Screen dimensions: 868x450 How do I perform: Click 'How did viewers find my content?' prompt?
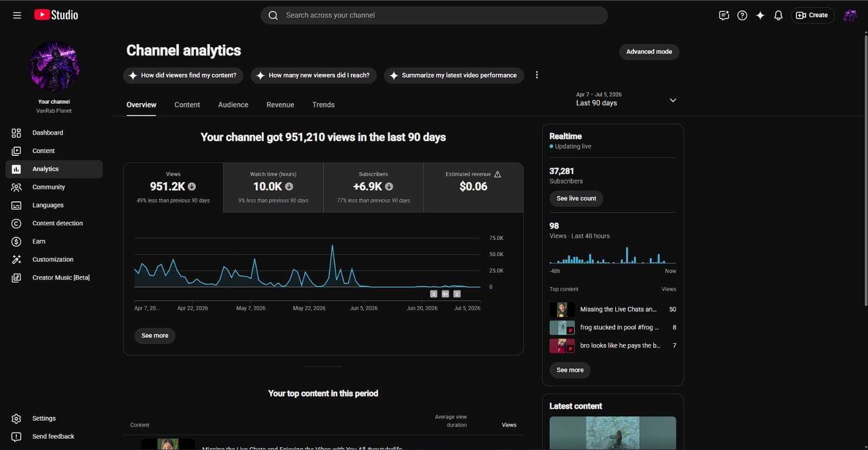183,75
